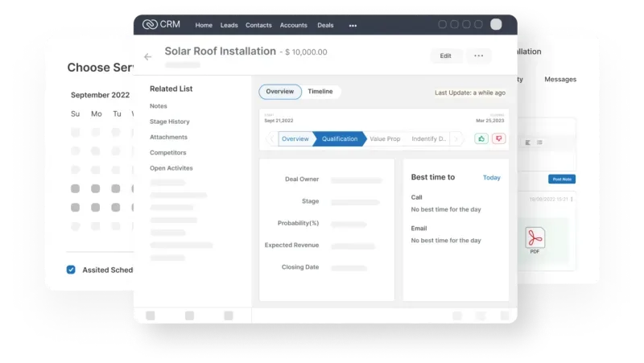This screenshot has height=363, width=644.
Task: Open the three-dot navigation overflow menu
Action: tap(353, 25)
